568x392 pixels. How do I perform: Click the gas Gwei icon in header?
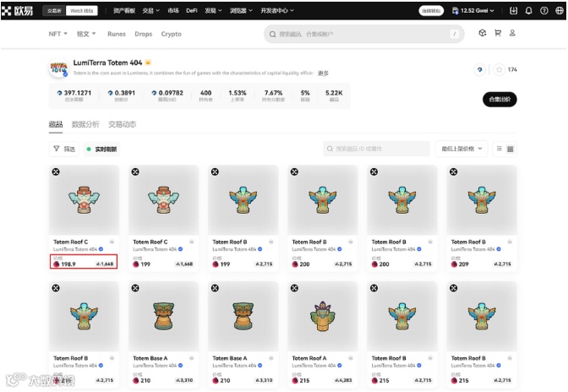pos(455,10)
